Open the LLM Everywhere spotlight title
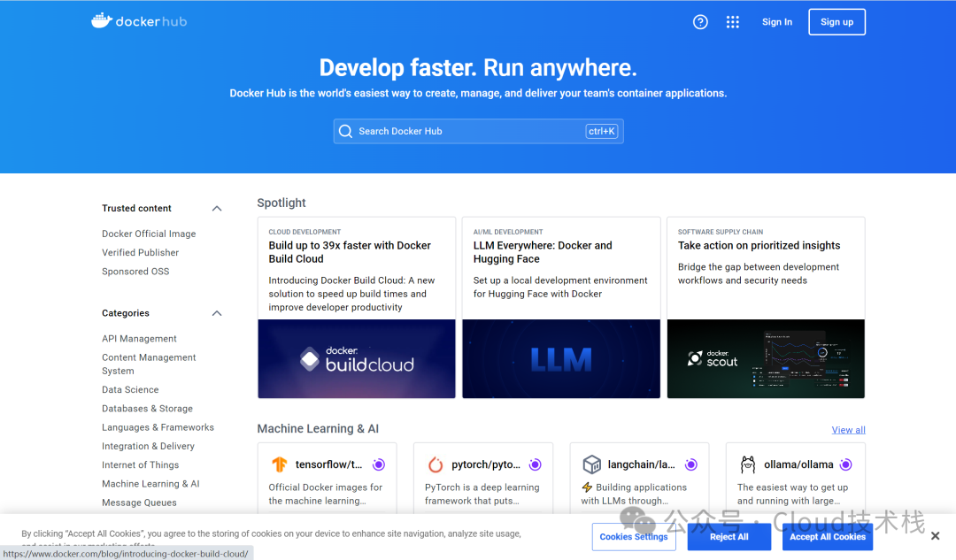956x560 pixels. pyautogui.click(x=543, y=252)
